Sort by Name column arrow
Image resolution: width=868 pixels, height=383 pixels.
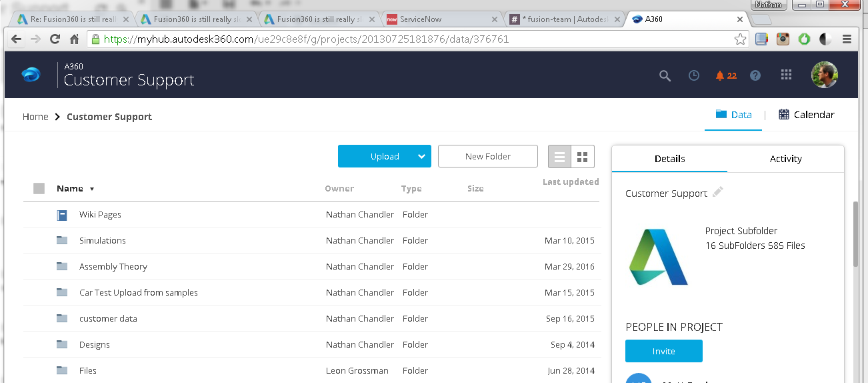click(x=92, y=189)
